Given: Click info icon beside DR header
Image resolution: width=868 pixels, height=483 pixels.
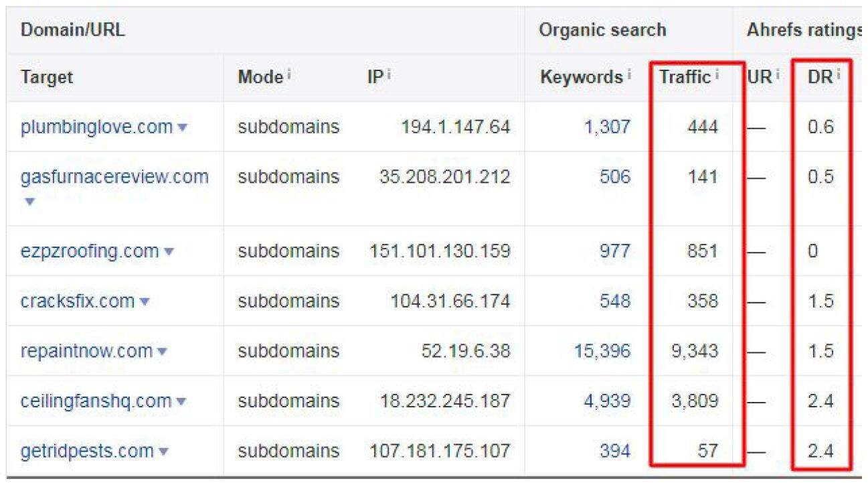Looking at the screenshot, I should [837, 73].
